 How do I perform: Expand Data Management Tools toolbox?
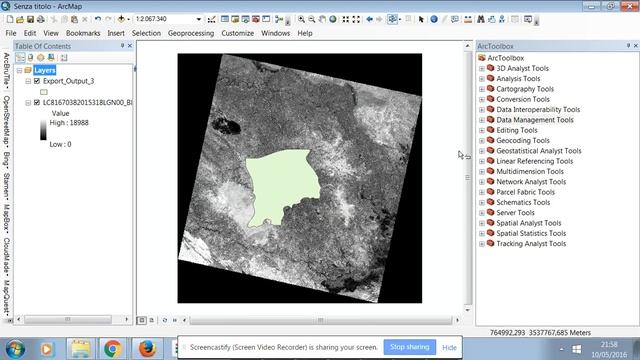click(x=482, y=120)
